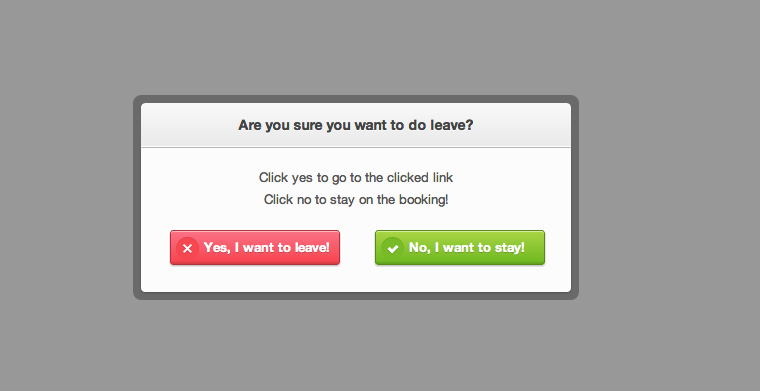This screenshot has width=760, height=391.
Task: Click the word 'No,' on the green button
Action: pos(420,248)
